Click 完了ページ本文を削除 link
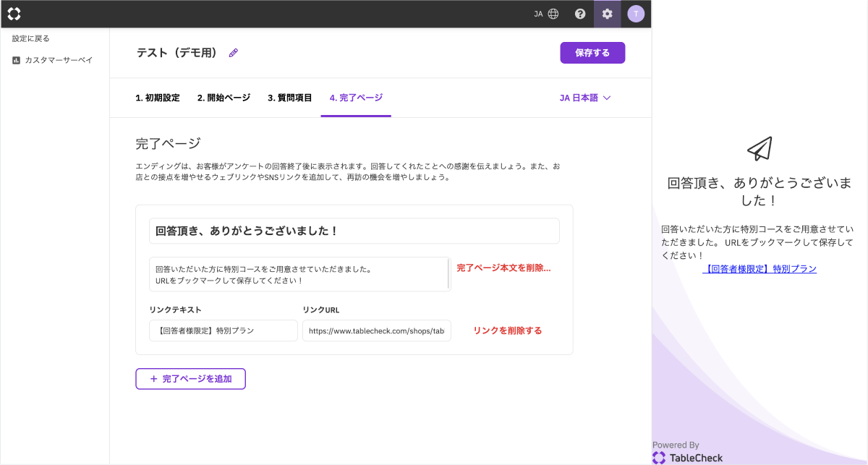This screenshot has height=465, width=868. [x=504, y=268]
